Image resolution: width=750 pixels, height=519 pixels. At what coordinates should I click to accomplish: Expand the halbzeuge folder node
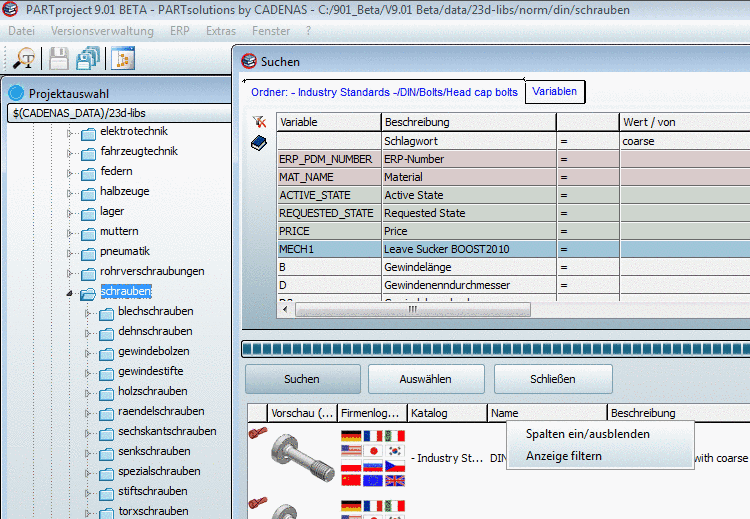pos(70,193)
